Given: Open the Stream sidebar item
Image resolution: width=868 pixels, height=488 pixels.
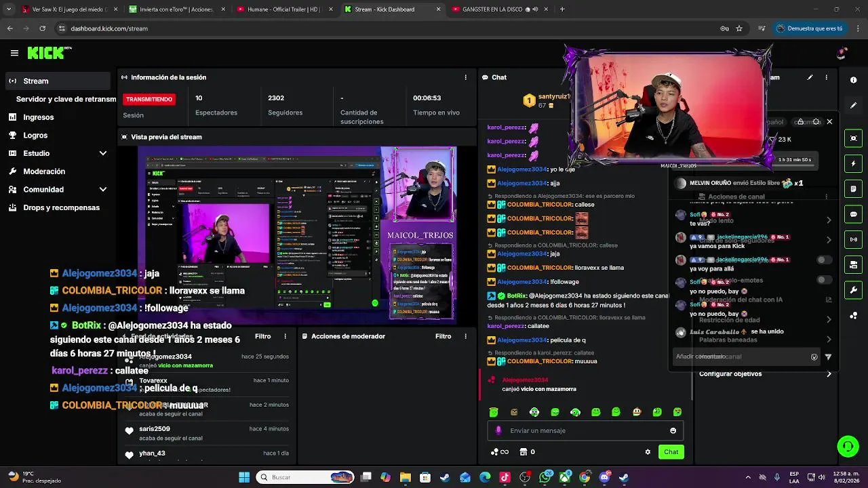Looking at the screenshot, I should coord(57,81).
